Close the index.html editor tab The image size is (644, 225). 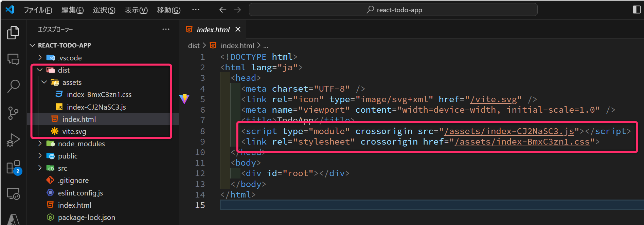tap(238, 30)
